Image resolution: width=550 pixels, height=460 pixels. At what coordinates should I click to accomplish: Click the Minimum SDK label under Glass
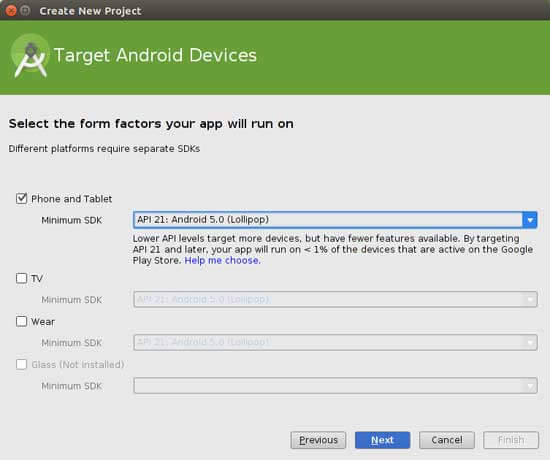coord(72,386)
